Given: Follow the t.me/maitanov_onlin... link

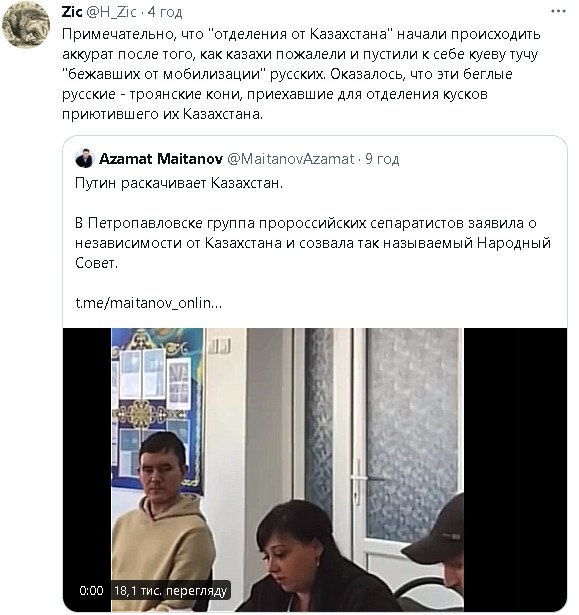Looking at the screenshot, I should (x=149, y=303).
